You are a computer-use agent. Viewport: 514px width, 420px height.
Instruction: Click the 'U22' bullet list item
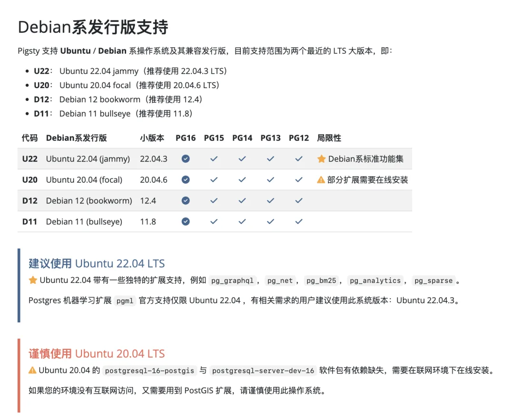pos(130,71)
